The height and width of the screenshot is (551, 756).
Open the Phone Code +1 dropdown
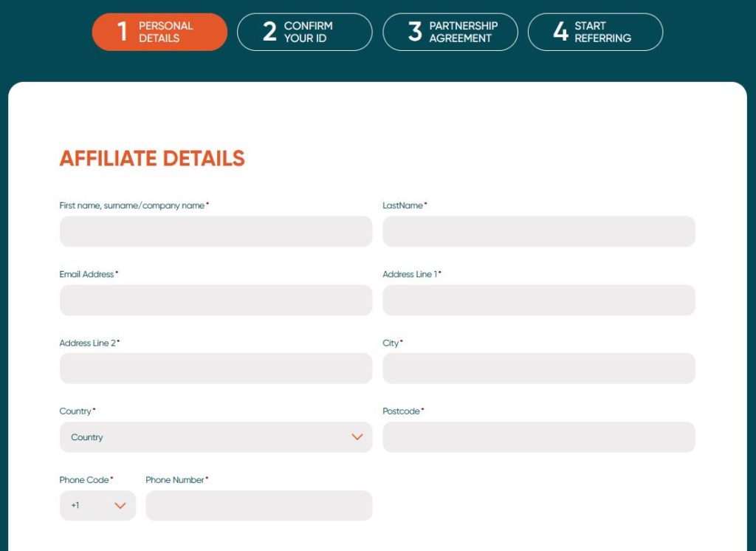98,506
